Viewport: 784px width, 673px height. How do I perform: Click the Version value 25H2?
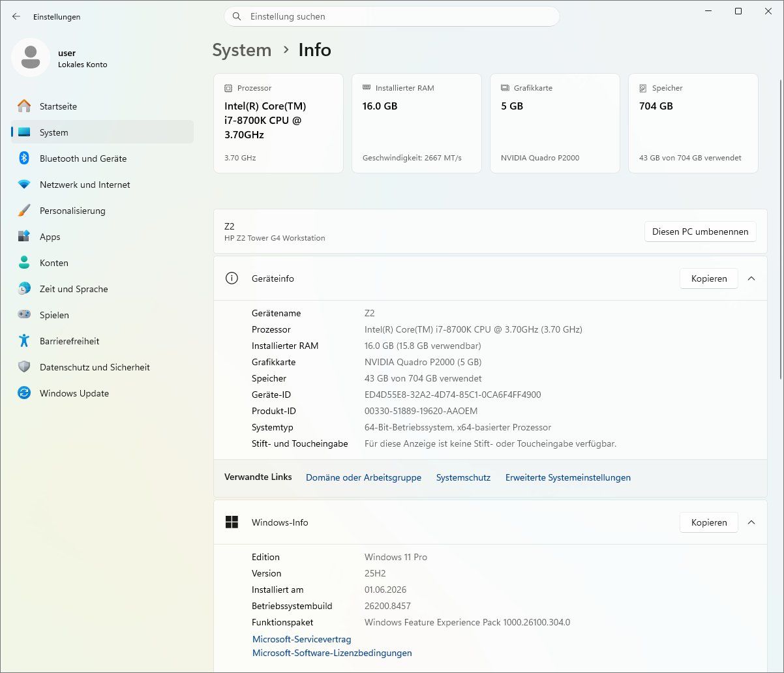(x=375, y=573)
